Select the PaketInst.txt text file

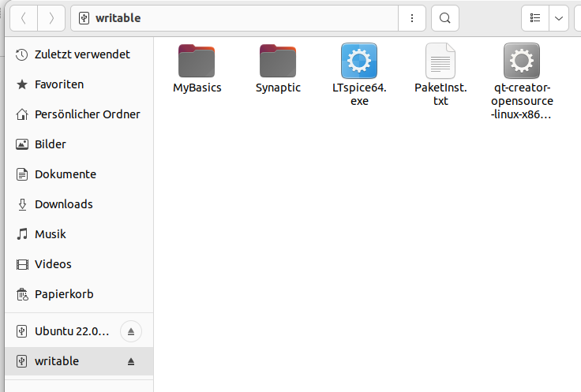(440, 61)
